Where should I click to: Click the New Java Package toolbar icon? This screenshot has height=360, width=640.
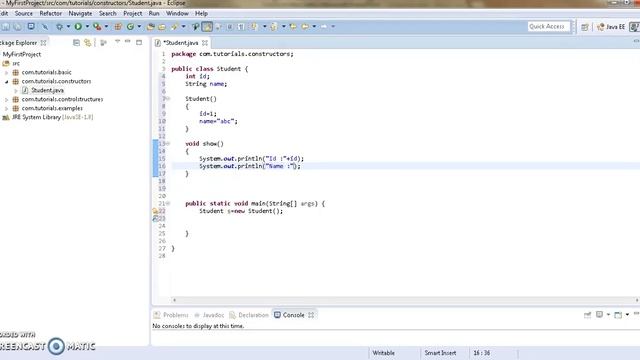pos(118,27)
